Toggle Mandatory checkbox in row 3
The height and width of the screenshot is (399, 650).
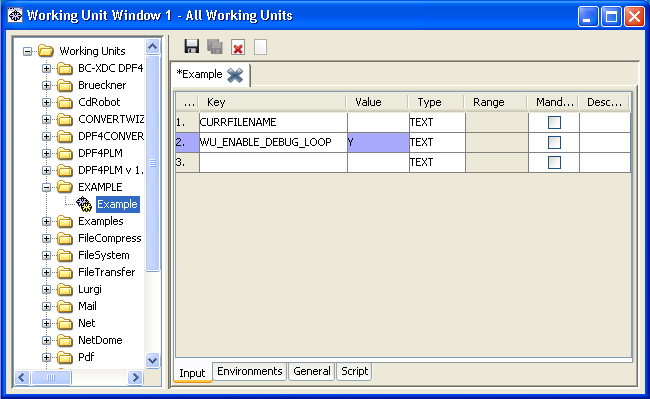[x=554, y=162]
